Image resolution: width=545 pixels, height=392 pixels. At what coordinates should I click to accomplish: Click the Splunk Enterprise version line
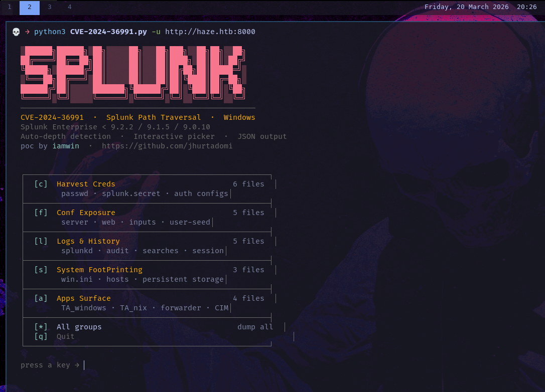pyautogui.click(x=115, y=127)
